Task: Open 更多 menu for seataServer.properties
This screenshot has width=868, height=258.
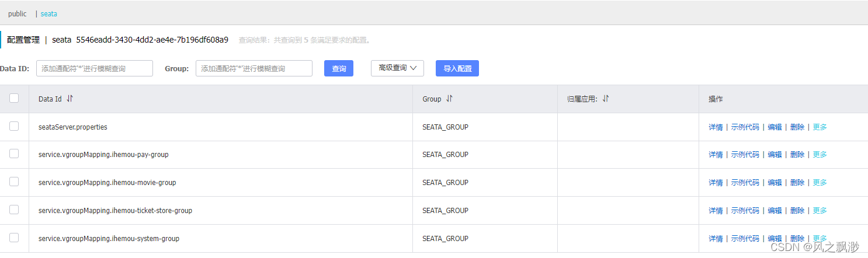Action: click(820, 127)
